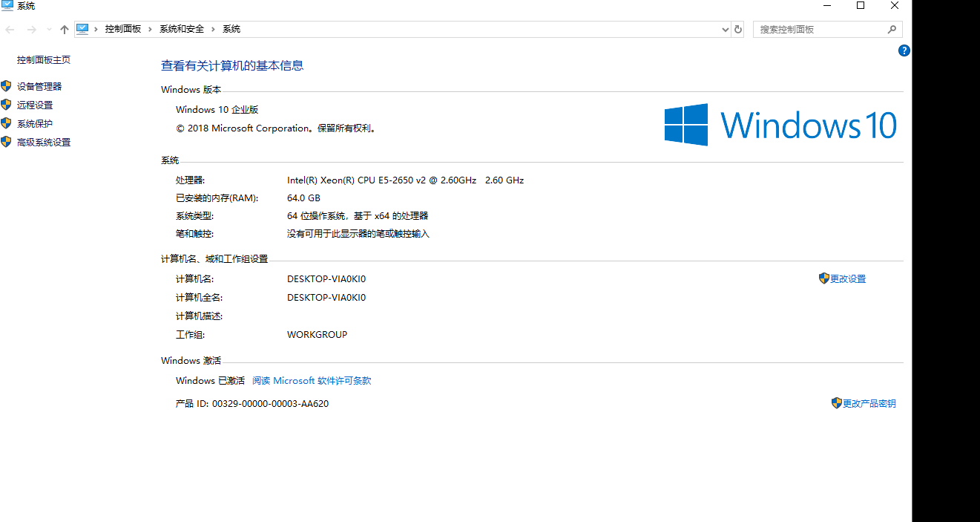Select 系统 breadcrumb in the address bar
Image resolution: width=980 pixels, height=522 pixels.
(231, 29)
